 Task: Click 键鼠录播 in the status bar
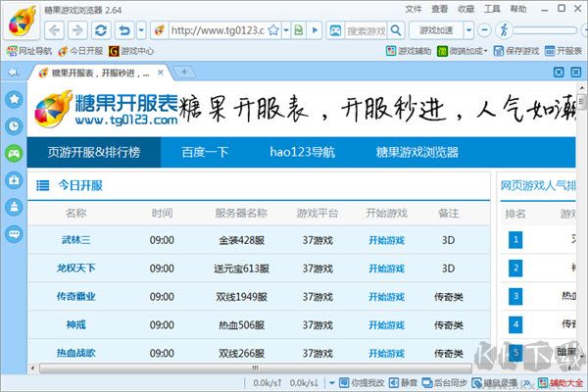click(x=494, y=382)
